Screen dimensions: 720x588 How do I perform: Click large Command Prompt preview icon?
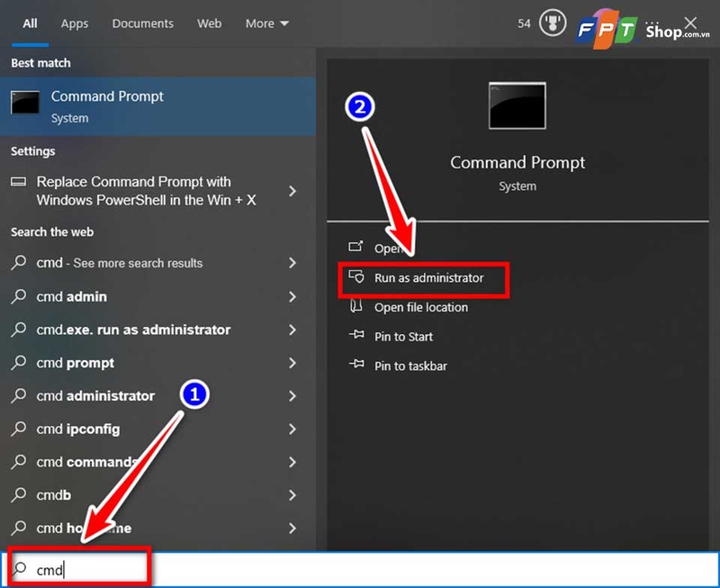click(517, 105)
